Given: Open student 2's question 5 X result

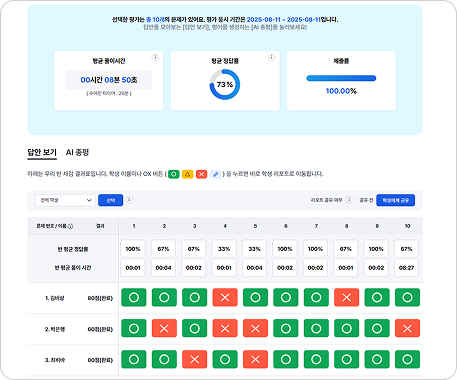Looking at the screenshot, I should click(255, 328).
